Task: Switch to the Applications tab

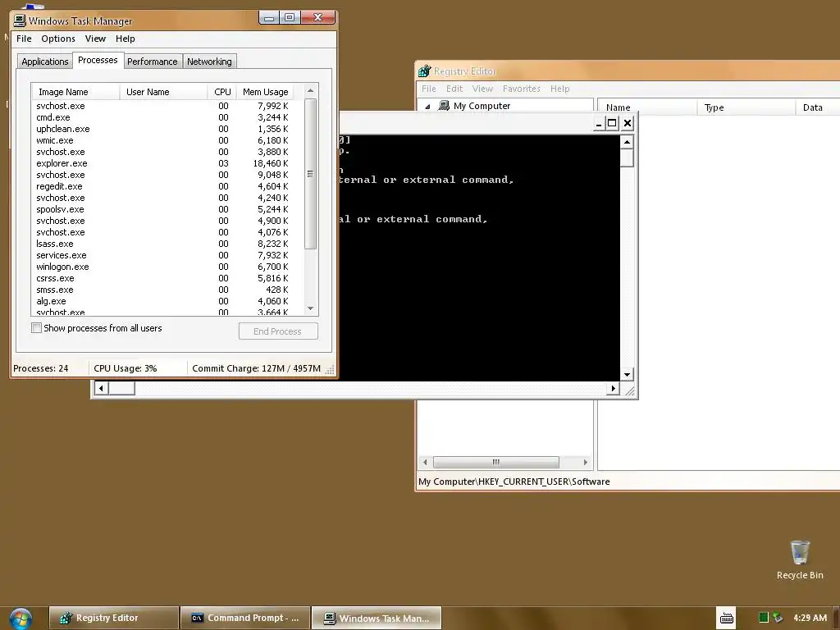Action: point(44,62)
